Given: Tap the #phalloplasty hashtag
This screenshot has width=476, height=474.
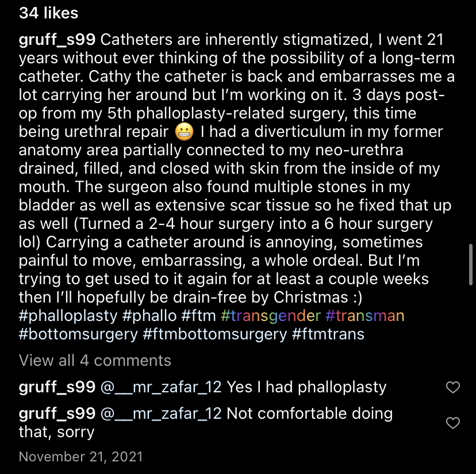Looking at the screenshot, I should pos(69,316).
